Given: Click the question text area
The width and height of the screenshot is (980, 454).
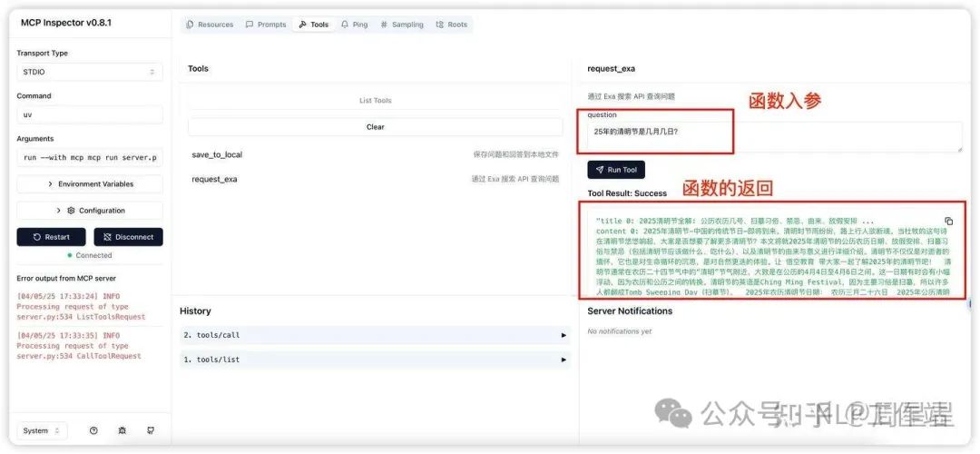Looking at the screenshot, I should point(775,136).
